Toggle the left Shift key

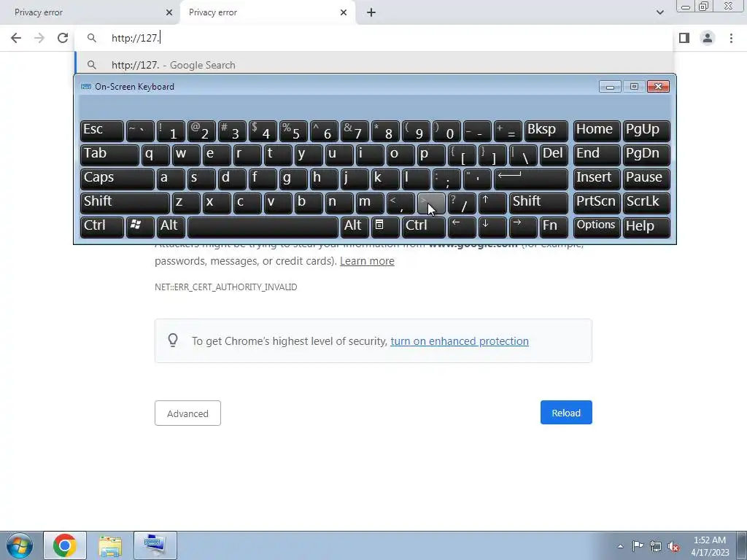[x=125, y=203]
